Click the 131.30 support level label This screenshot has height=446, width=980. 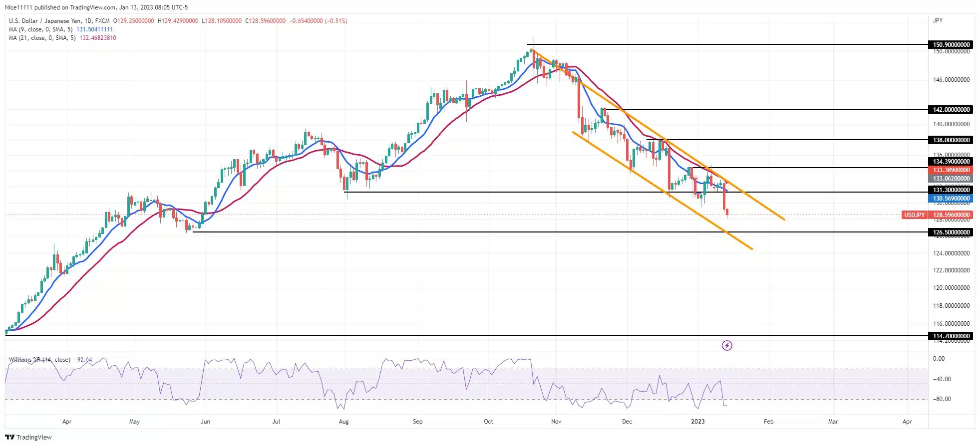pos(951,190)
